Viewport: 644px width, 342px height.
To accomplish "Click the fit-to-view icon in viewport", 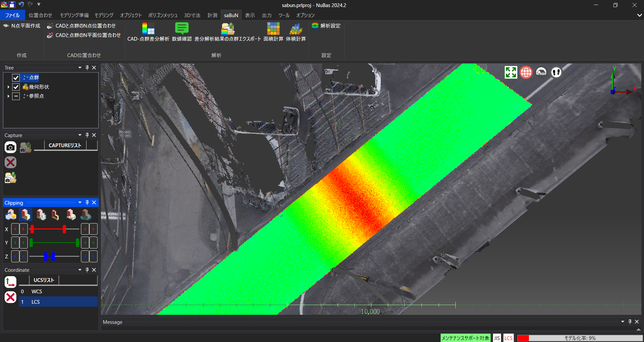I will tap(511, 72).
